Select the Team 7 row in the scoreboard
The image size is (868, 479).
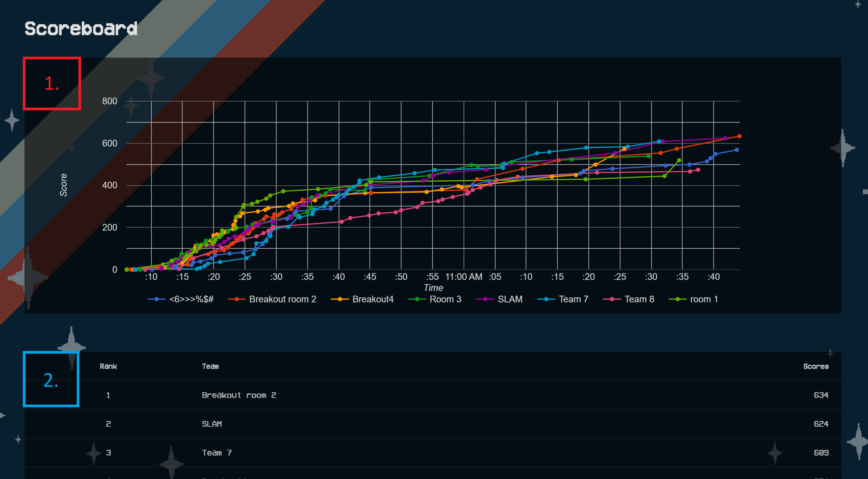tap(217, 453)
